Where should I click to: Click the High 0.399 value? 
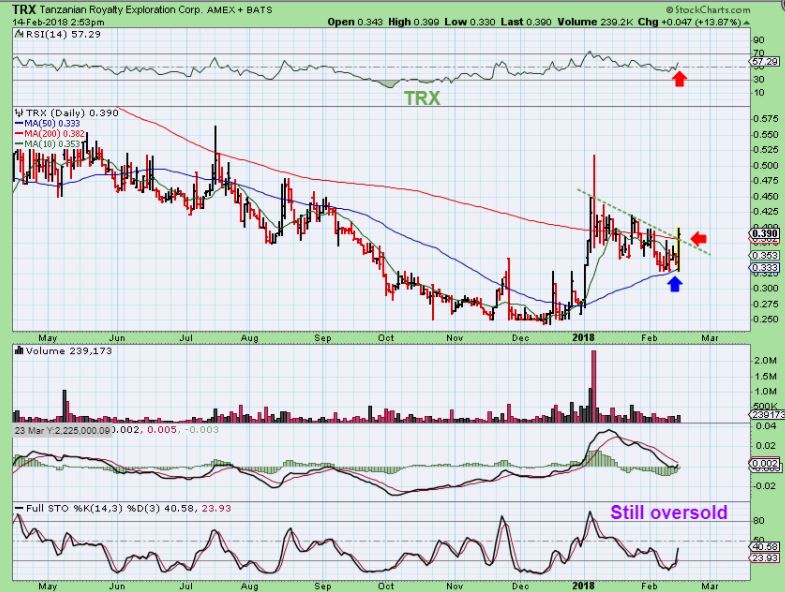(x=414, y=22)
